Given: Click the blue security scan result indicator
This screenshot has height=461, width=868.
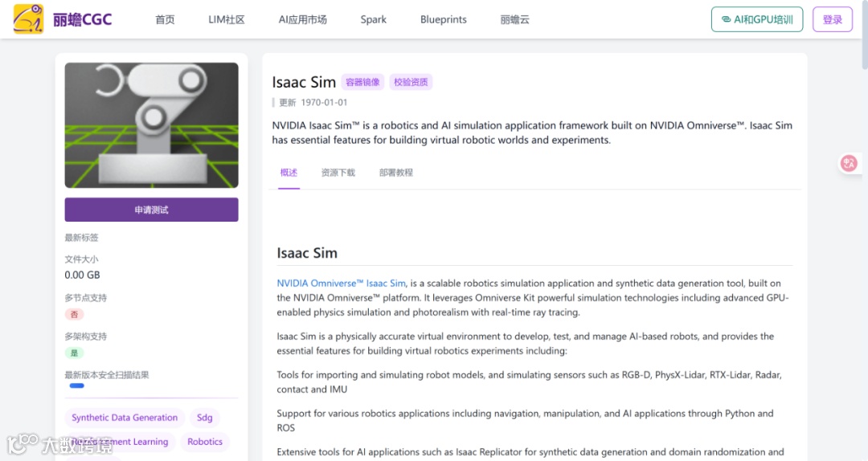Looking at the screenshot, I should [x=77, y=386].
